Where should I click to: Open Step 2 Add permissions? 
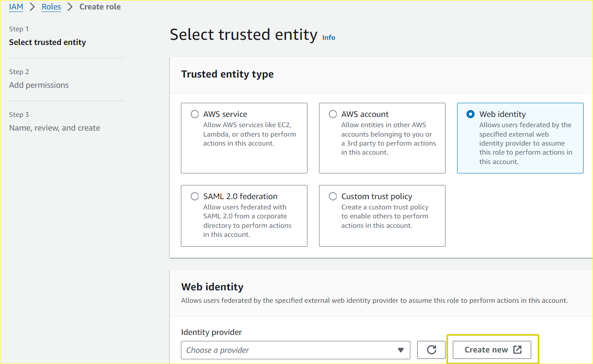pos(39,85)
